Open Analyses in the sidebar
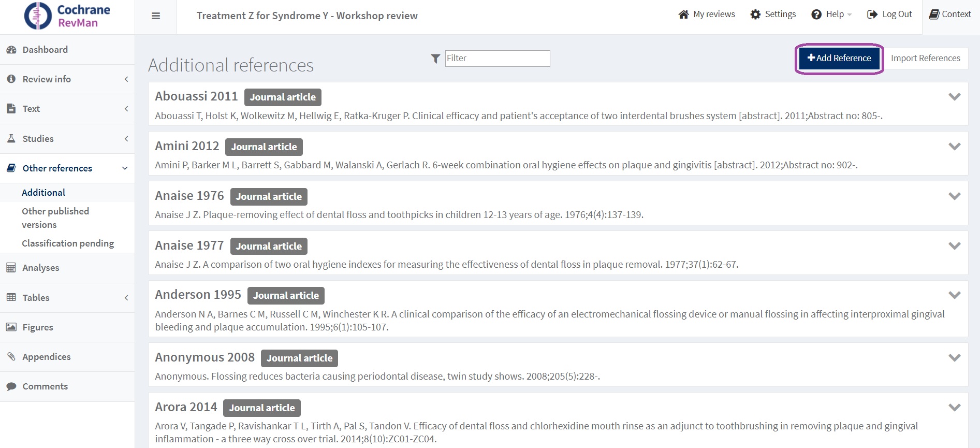The height and width of the screenshot is (448, 980). [x=41, y=268]
